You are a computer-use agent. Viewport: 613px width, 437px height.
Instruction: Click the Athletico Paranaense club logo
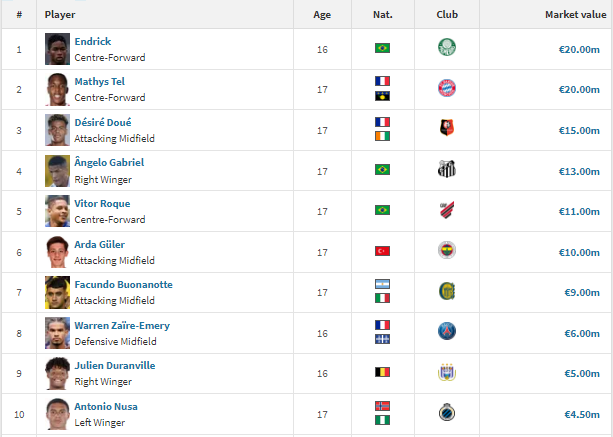click(446, 210)
